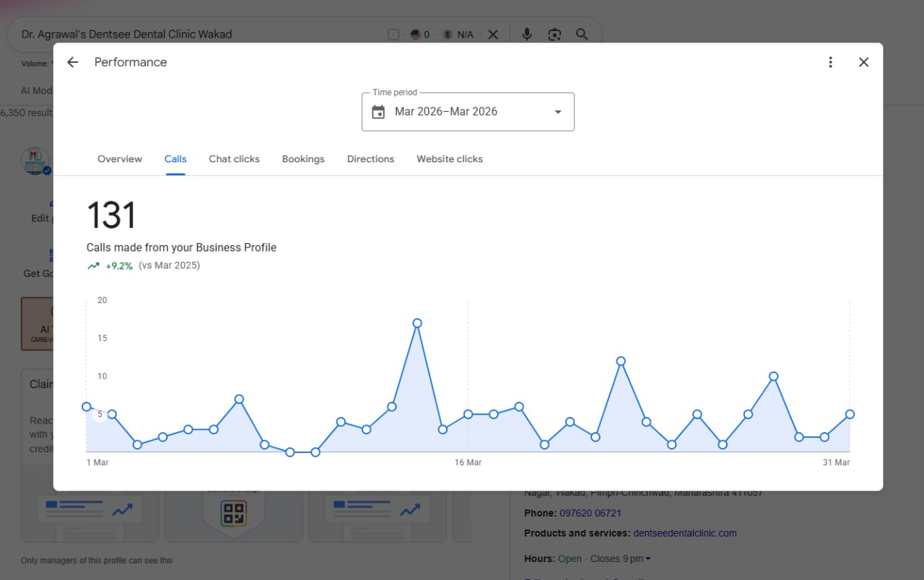Viewport: 924px width, 580px height.
Task: Go back with the arrow beside Performance
Action: coord(72,62)
